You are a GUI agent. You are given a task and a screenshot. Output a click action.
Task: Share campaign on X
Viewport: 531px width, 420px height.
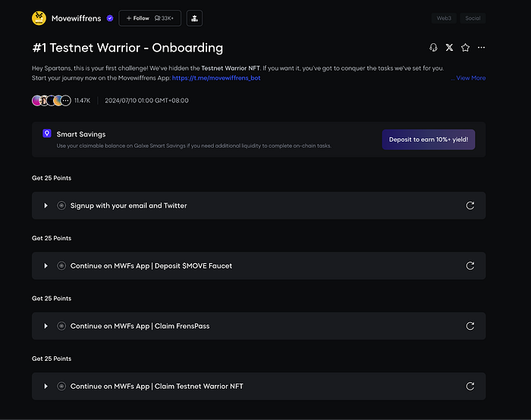(x=449, y=48)
